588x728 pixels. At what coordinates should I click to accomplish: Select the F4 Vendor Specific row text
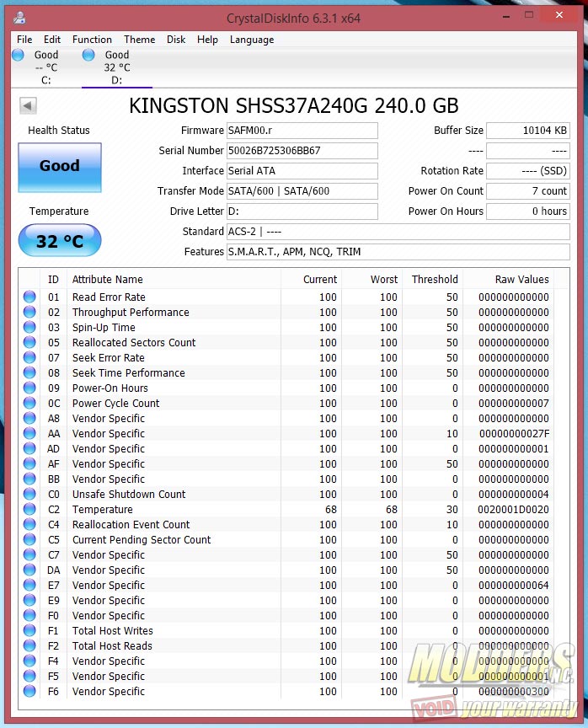coord(108,661)
